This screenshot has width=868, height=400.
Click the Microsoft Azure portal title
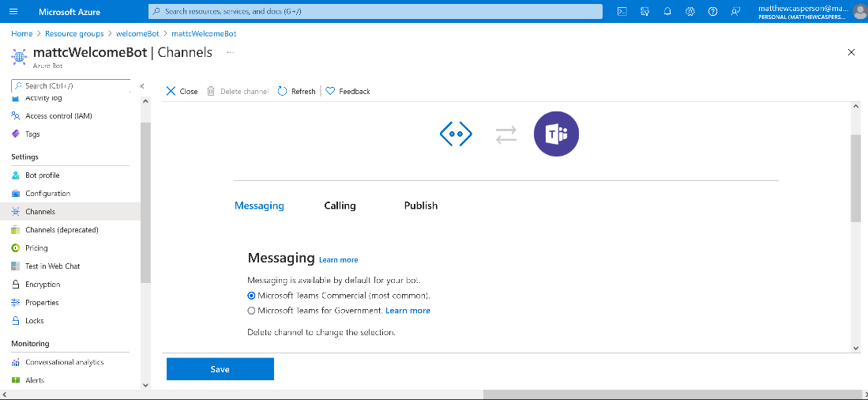click(70, 11)
